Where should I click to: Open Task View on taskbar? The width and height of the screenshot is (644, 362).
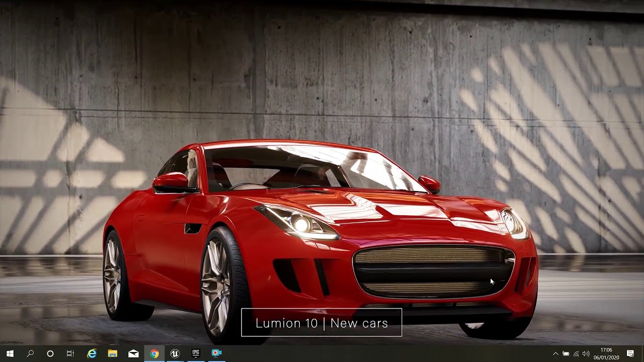coord(70,353)
